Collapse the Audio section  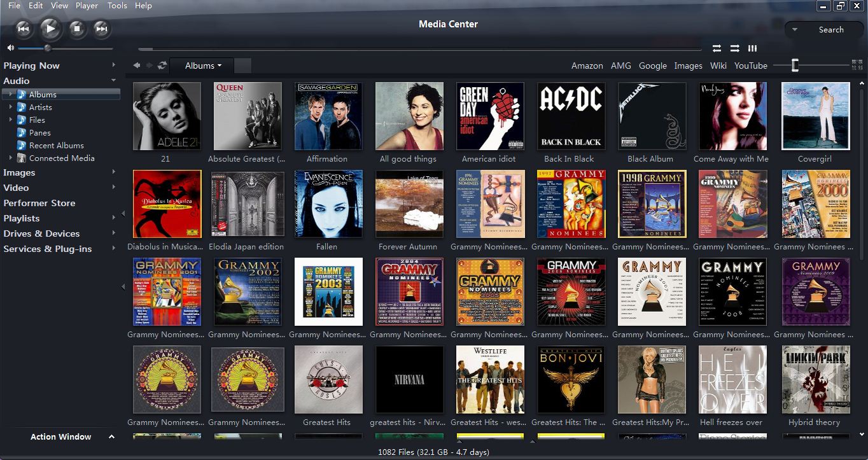(114, 80)
